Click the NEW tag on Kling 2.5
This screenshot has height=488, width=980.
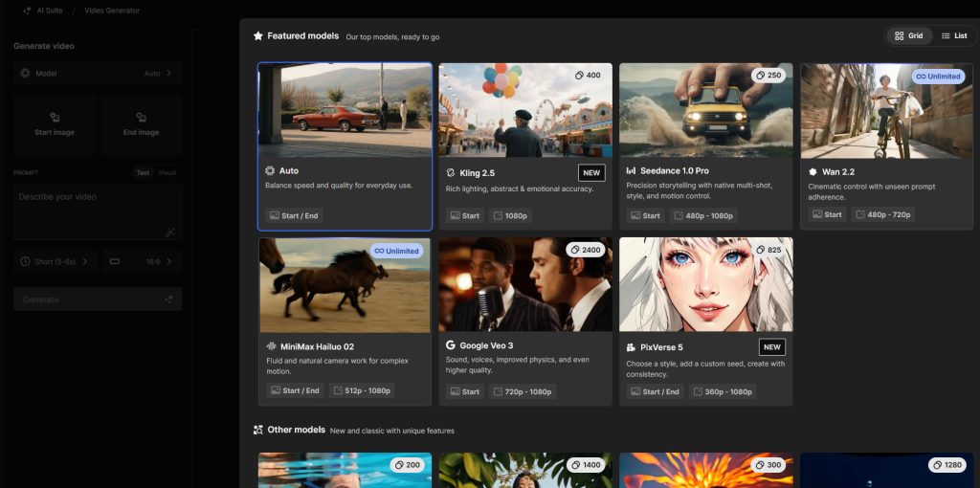(591, 173)
